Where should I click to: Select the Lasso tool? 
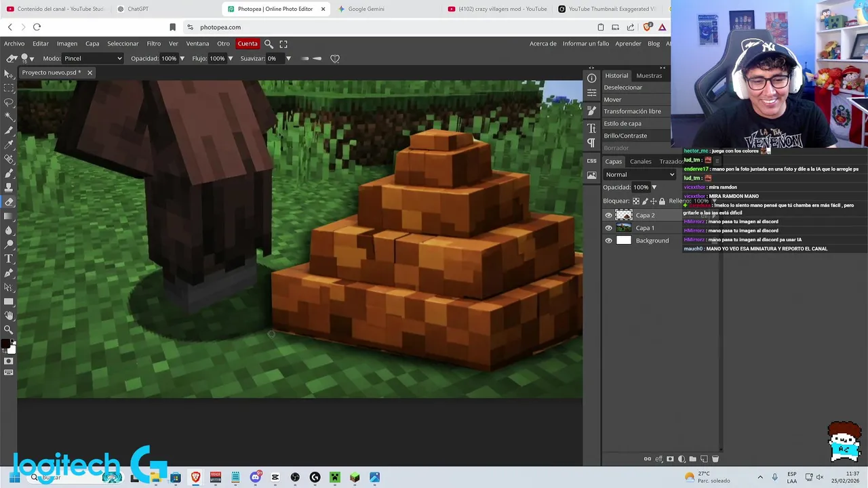point(8,102)
